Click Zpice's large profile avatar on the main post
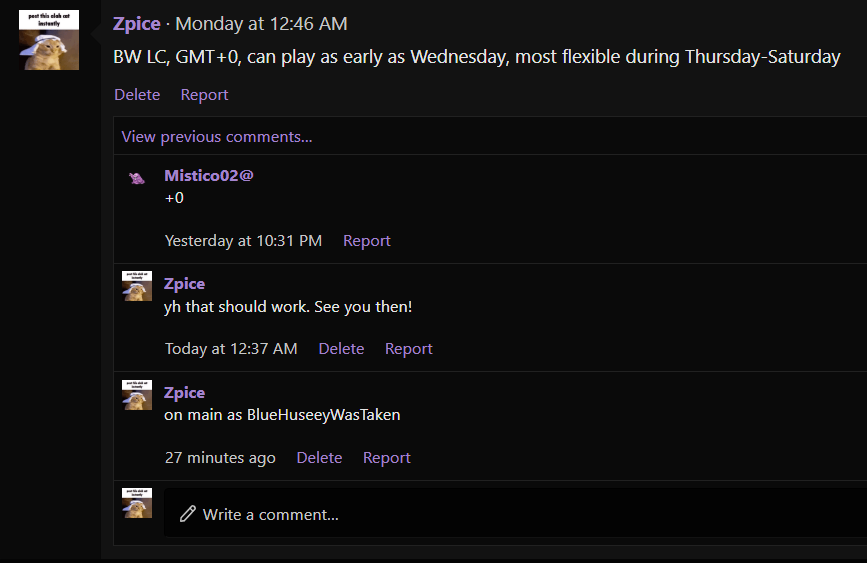 [x=49, y=40]
